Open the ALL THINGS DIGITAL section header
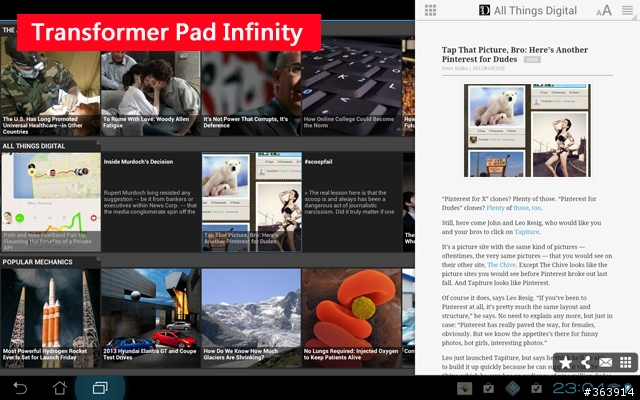 point(34,146)
